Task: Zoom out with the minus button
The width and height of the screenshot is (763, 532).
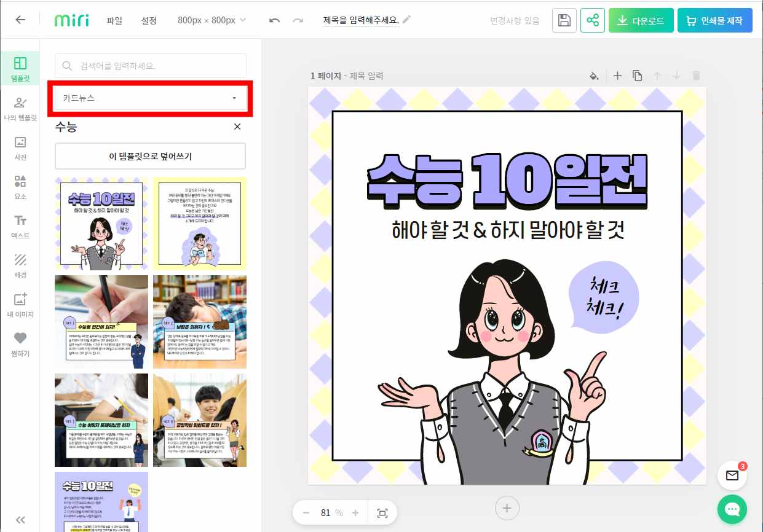Action: (306, 512)
